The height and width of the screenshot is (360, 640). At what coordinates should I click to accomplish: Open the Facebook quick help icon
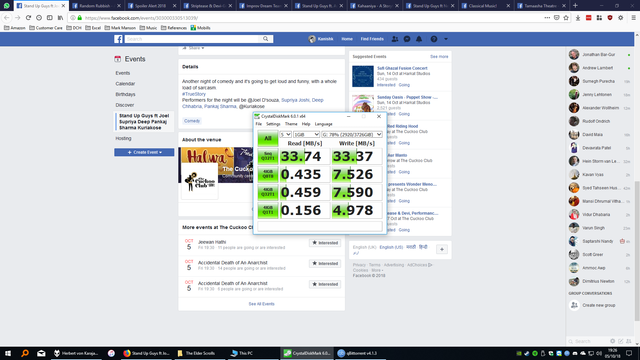(434, 39)
